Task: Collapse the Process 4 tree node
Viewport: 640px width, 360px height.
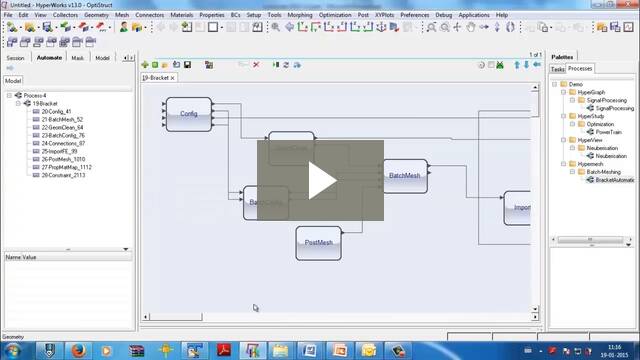Action: click(9, 96)
